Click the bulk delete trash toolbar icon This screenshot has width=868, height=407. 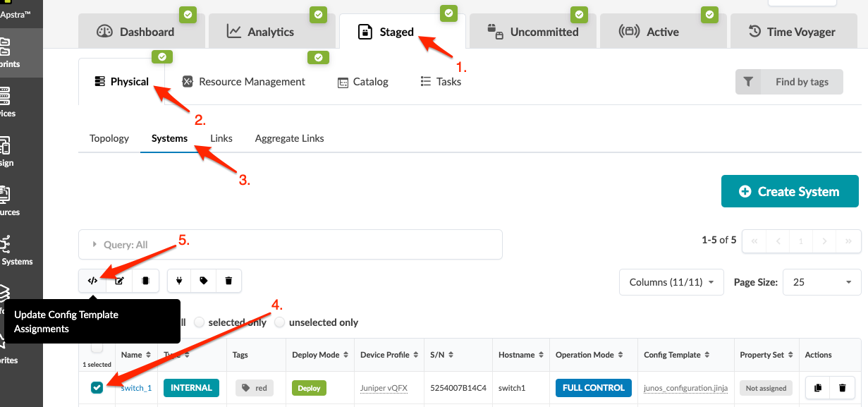tap(228, 281)
